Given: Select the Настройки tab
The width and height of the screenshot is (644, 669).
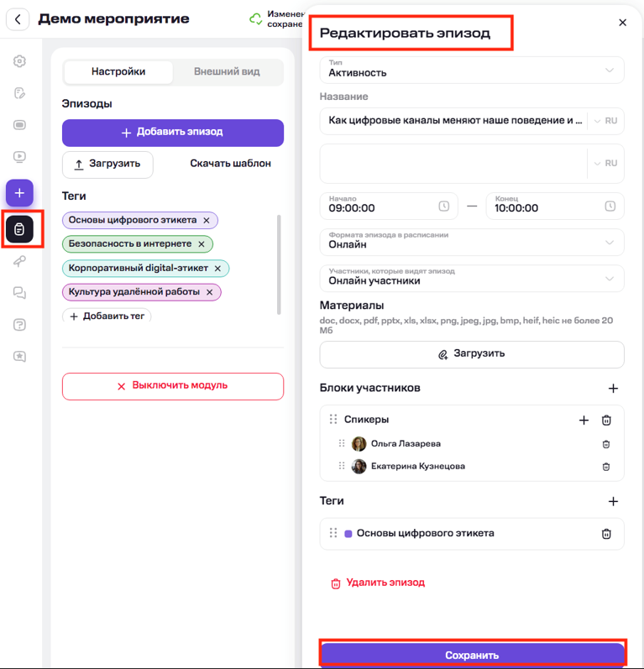Looking at the screenshot, I should pos(118,72).
